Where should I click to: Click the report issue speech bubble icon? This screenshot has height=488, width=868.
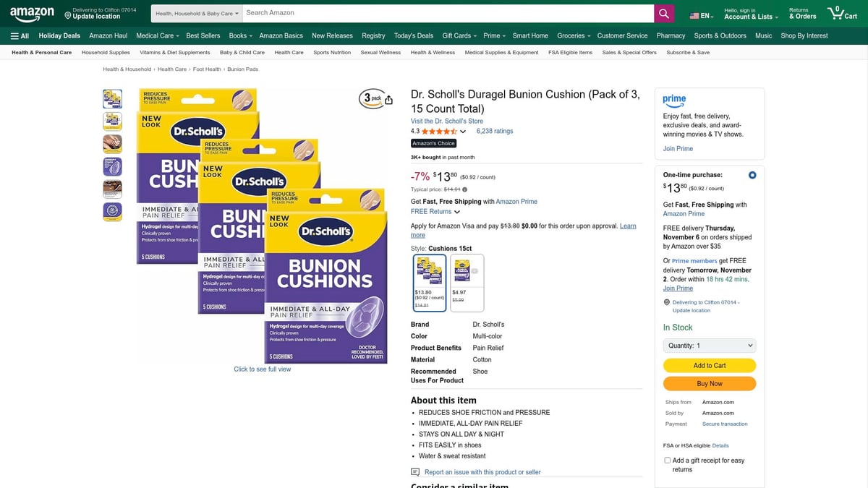[x=414, y=471]
